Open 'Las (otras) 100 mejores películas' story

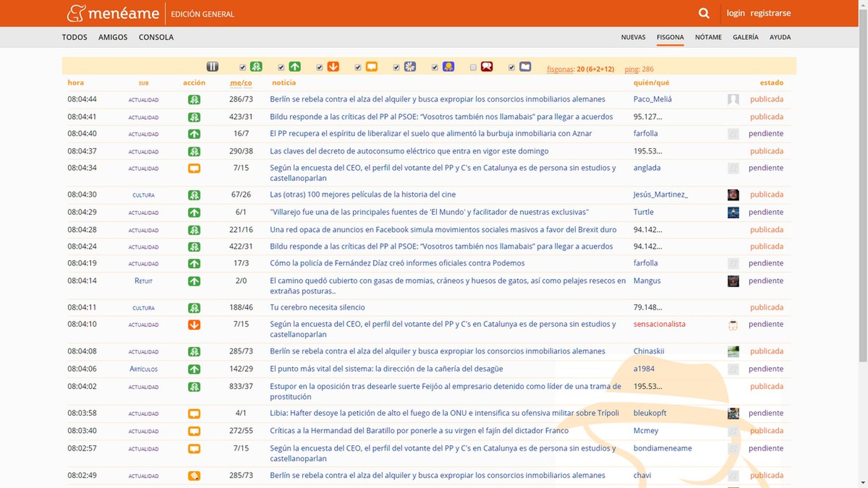point(363,194)
